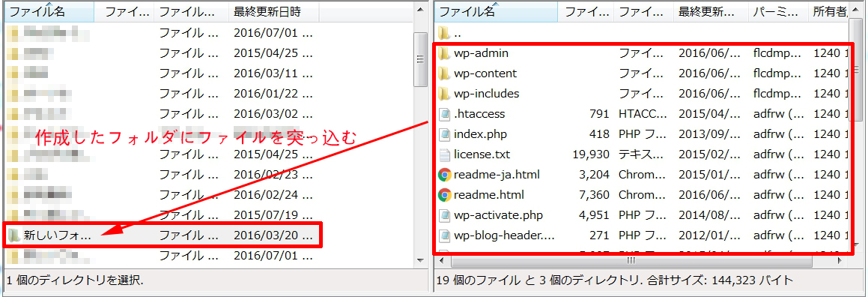This screenshot has height=297, width=868.
Task: Select the wp-blog-header file icon
Action: coord(444,235)
